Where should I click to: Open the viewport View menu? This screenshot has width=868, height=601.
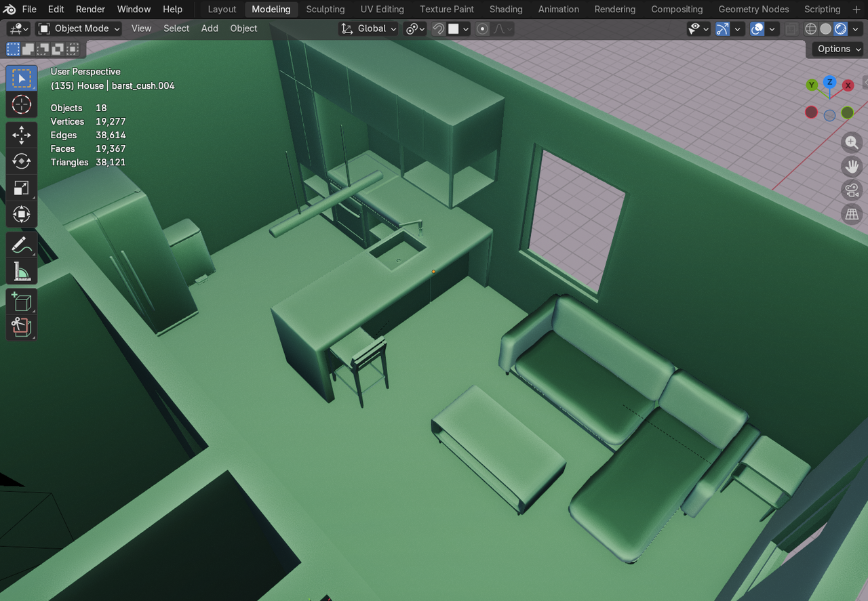(x=141, y=28)
